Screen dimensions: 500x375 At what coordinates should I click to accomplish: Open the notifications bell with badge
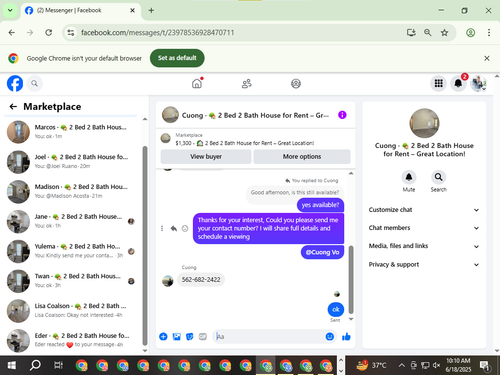458,83
